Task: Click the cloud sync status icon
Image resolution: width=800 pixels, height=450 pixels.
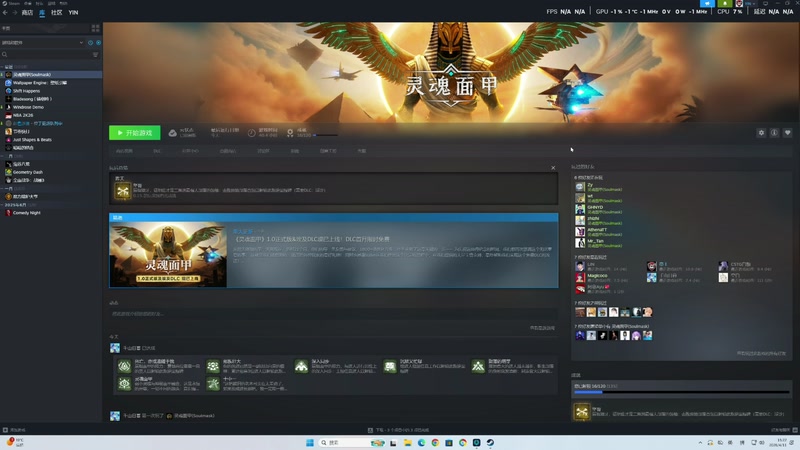Action: coord(172,133)
